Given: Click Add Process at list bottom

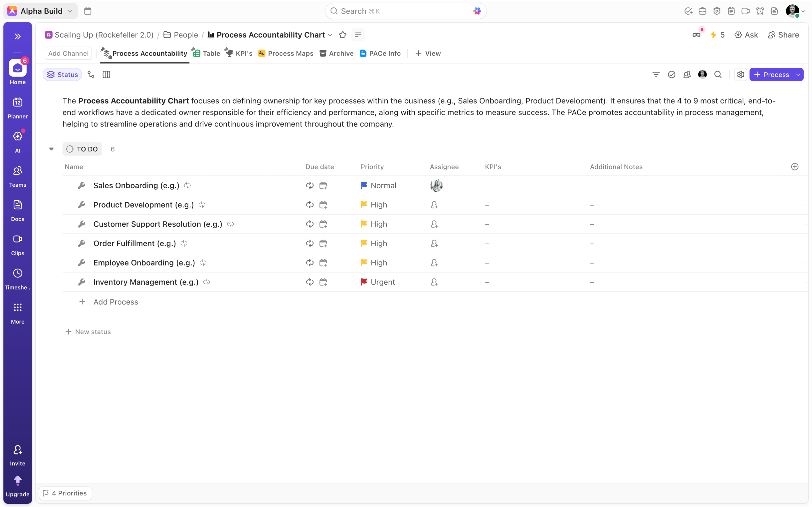Looking at the screenshot, I should point(115,302).
